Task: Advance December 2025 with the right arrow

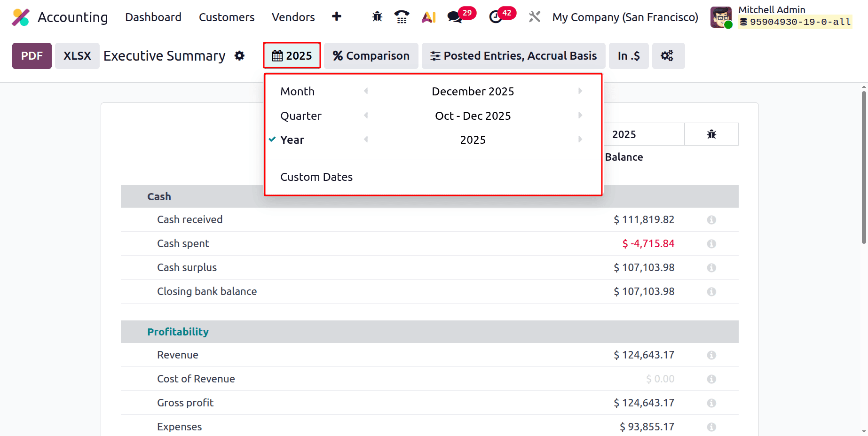Action: click(x=580, y=91)
